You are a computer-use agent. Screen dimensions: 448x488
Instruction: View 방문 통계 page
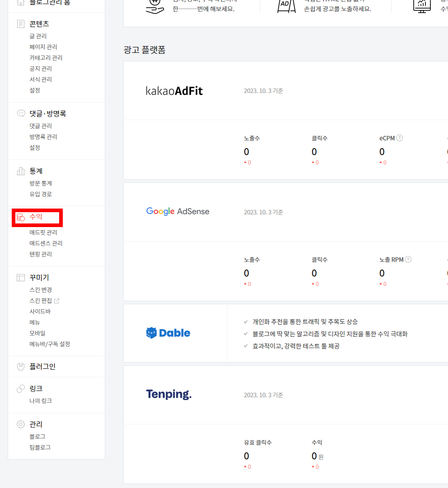tap(41, 184)
